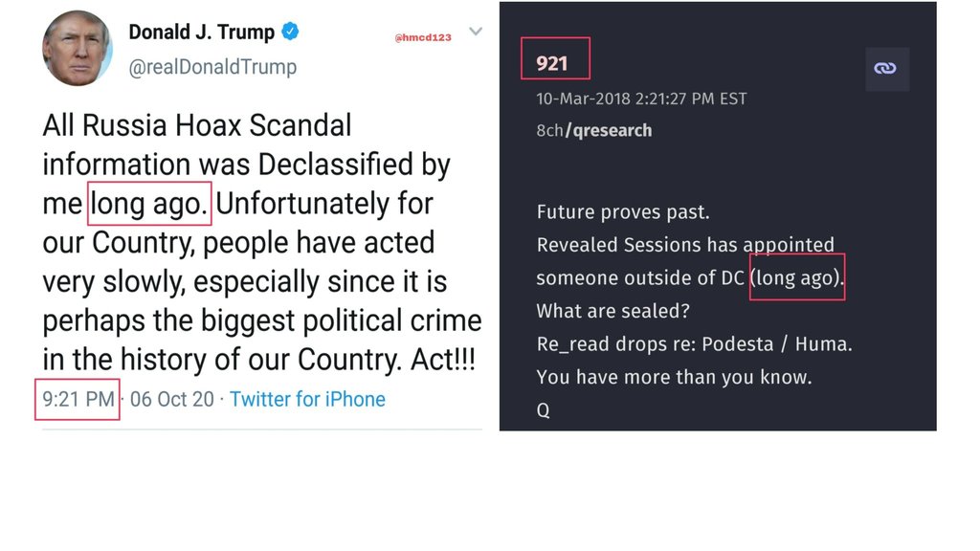The image size is (980, 551).
Task: Click the Q signature under the post
Action: (544, 409)
